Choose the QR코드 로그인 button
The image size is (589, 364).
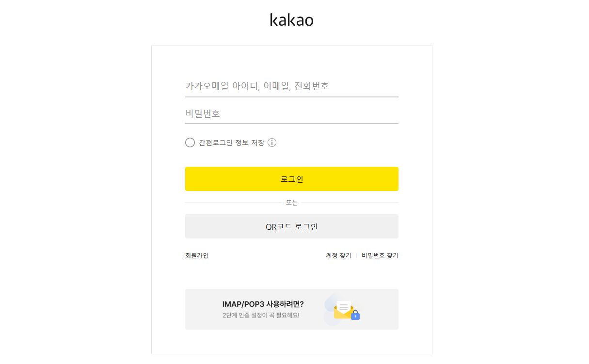coord(292,226)
